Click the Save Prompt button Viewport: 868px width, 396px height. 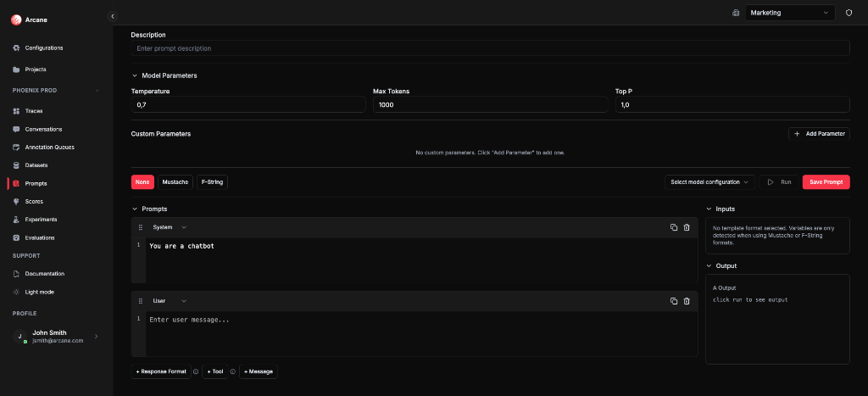826,181
